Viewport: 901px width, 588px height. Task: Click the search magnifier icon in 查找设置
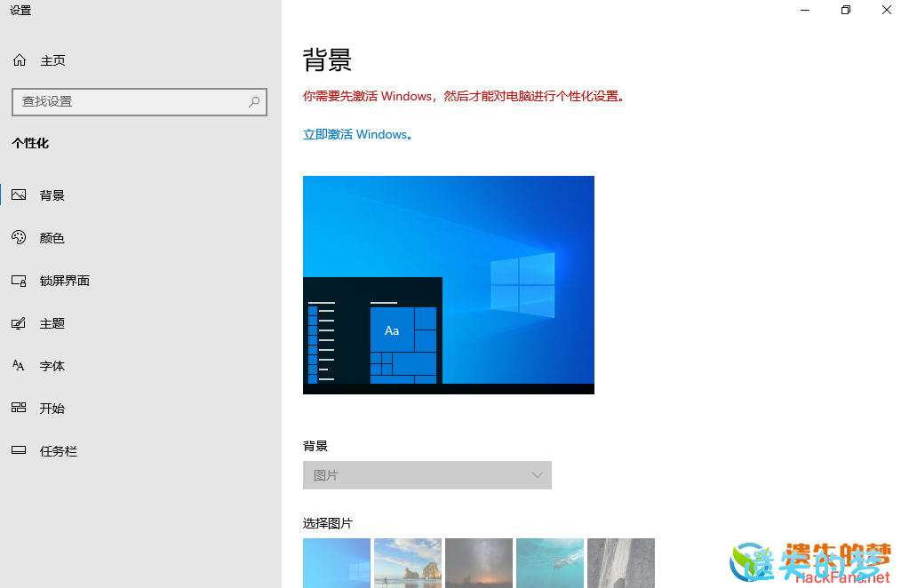tap(253, 101)
